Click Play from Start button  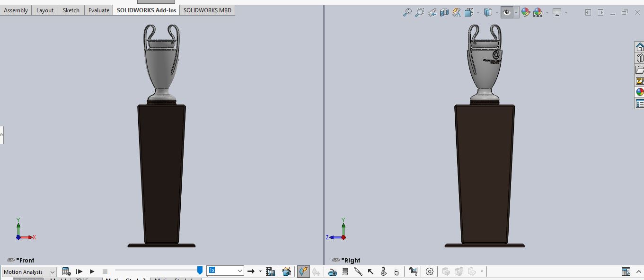pyautogui.click(x=79, y=271)
